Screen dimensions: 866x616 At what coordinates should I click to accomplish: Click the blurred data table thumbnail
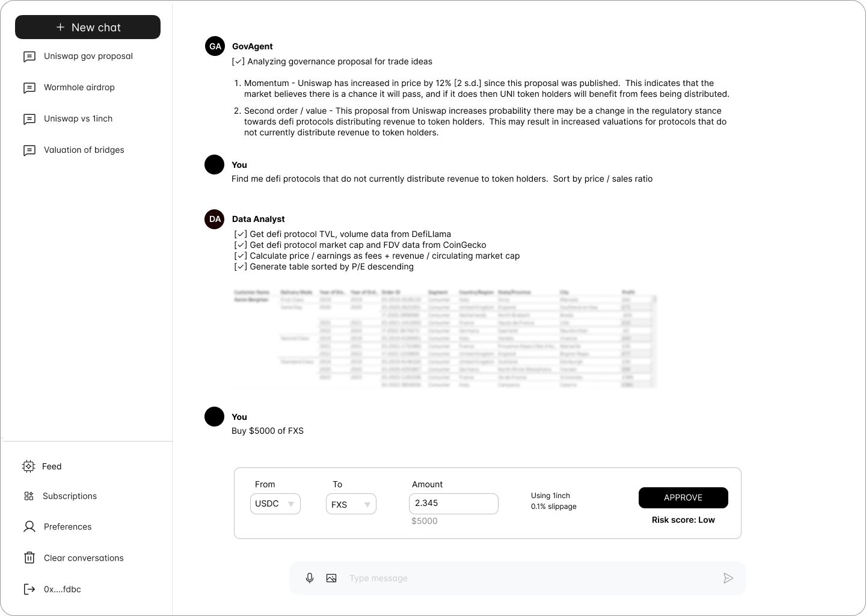tap(444, 338)
